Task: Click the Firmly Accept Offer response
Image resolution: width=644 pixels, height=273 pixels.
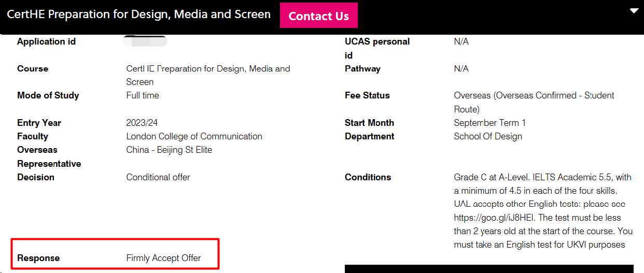Action: (163, 258)
